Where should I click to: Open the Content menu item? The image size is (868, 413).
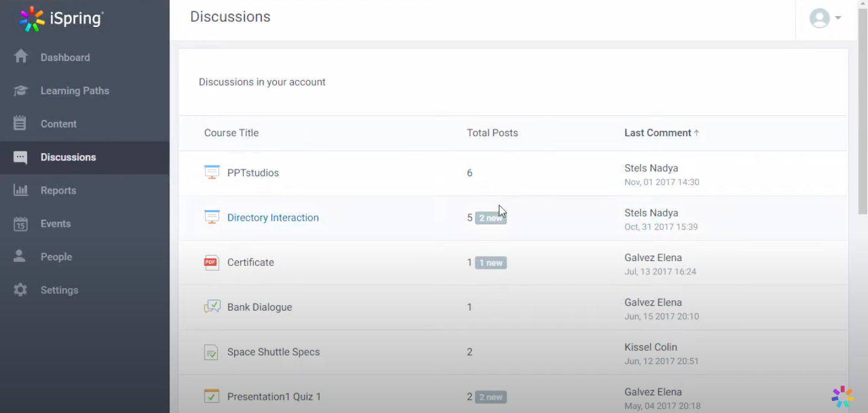click(x=59, y=124)
